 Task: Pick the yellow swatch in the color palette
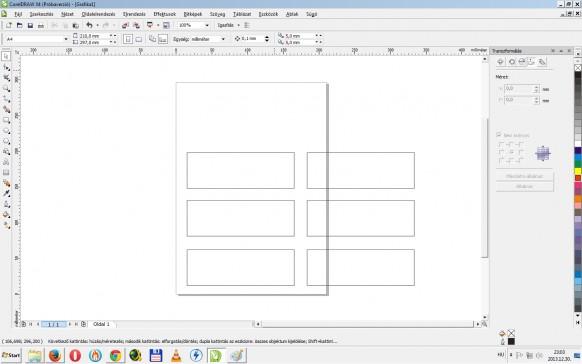pos(578,171)
